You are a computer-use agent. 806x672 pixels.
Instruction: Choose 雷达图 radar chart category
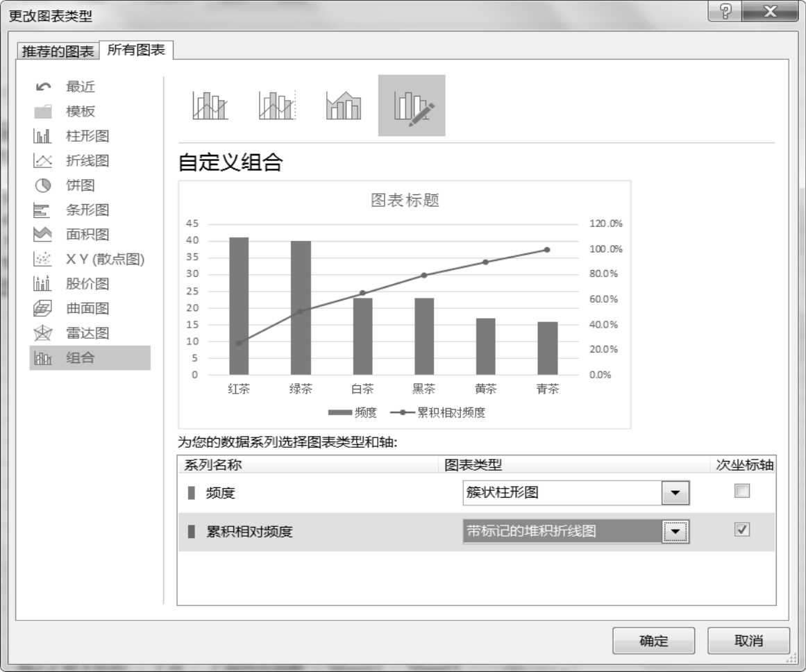click(x=87, y=333)
